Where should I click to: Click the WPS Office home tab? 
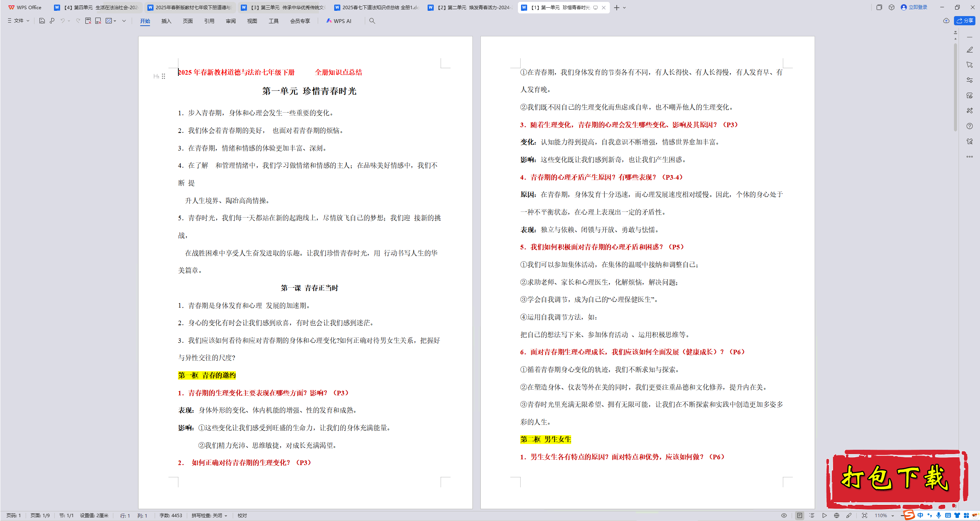[25, 7]
